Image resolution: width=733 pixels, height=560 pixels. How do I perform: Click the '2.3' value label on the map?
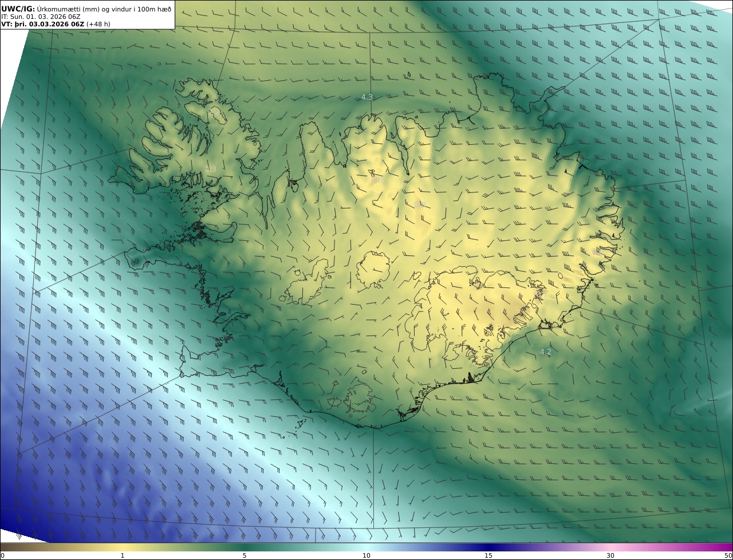211,169
